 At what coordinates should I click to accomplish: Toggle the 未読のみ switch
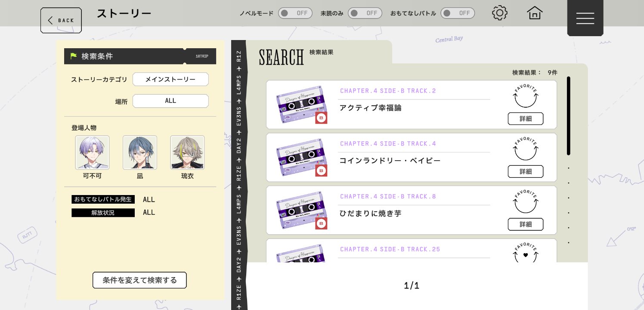365,13
